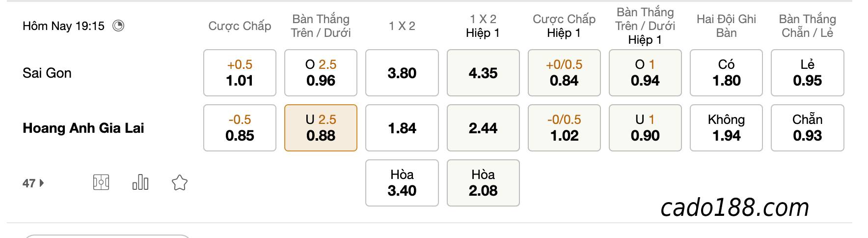The image size is (868, 238).
Task: Select first-half handicap +0/0.5 at 0.84
Action: (x=564, y=73)
